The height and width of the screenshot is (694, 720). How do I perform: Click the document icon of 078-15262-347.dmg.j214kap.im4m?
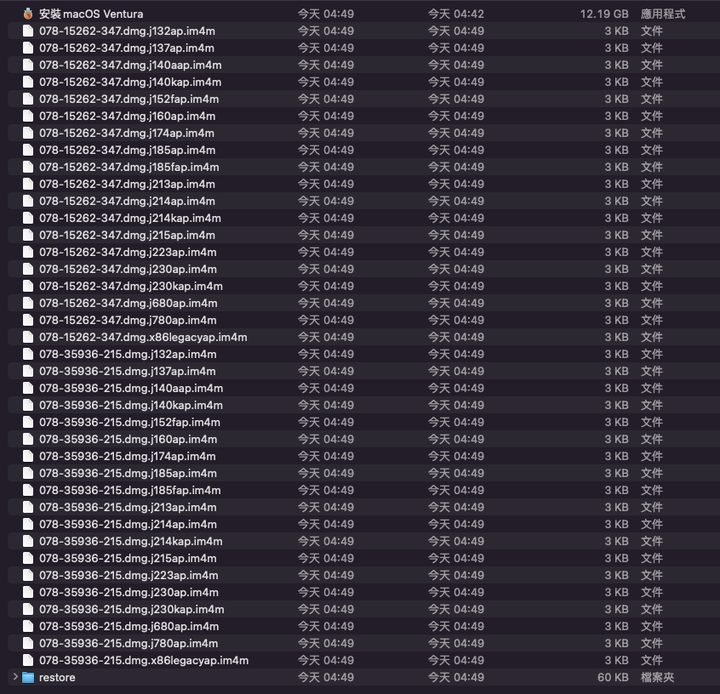[x=28, y=218]
